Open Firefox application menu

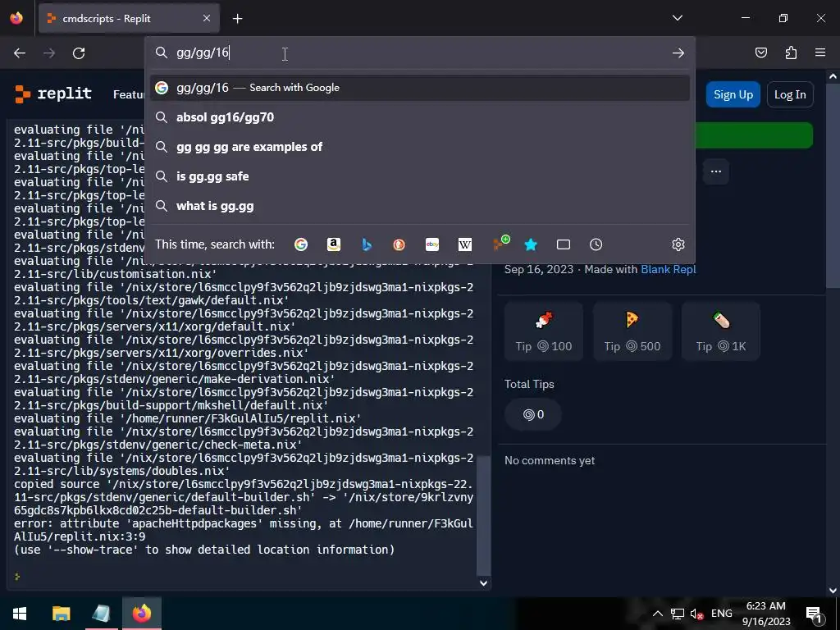820,52
